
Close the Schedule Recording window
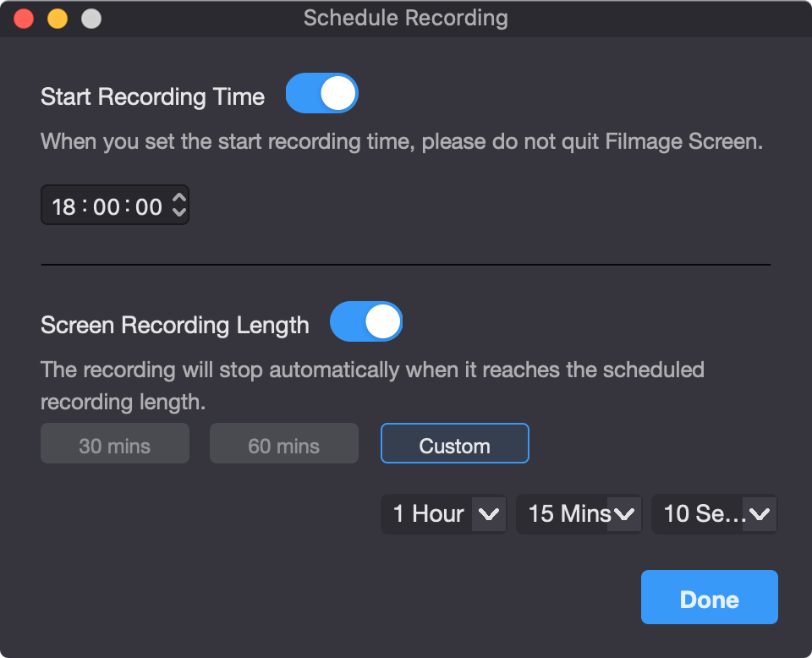[x=24, y=19]
